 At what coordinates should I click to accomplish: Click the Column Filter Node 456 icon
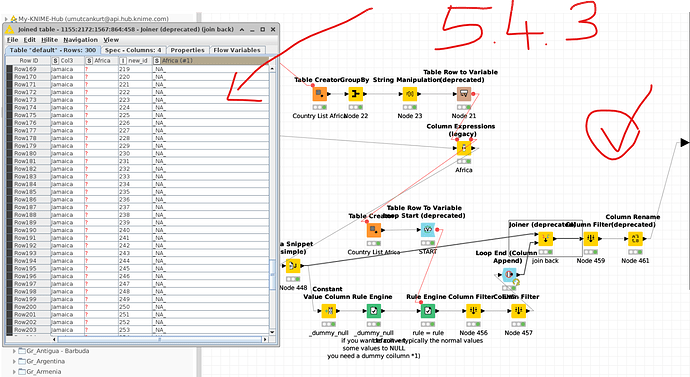[x=473, y=311]
